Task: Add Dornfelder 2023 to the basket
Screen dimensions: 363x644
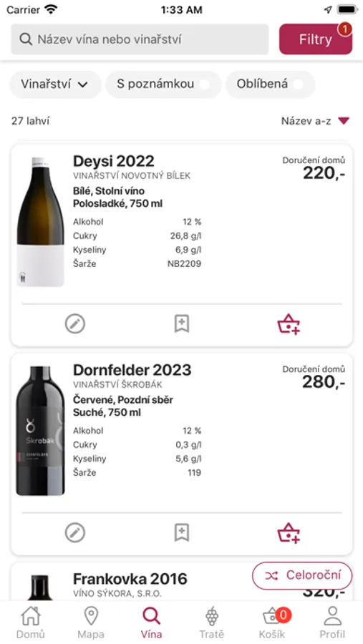Action: coord(289,533)
